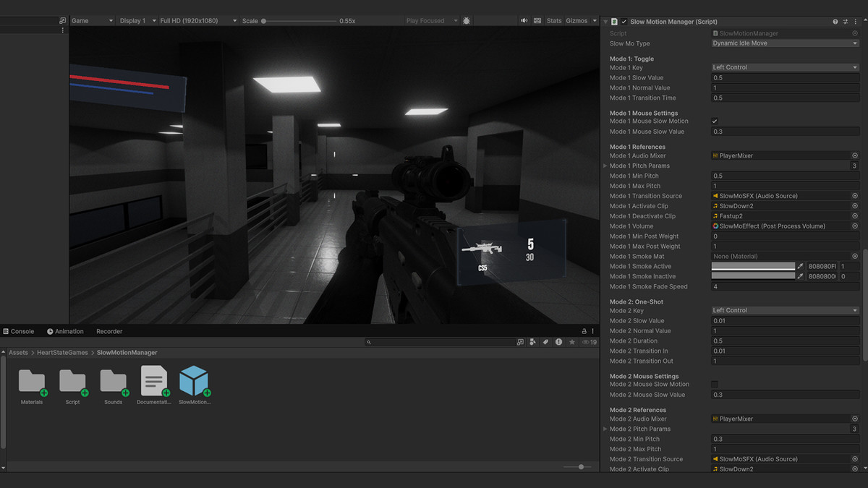Click Mode 2 Duration field
Image resolution: width=868 pixels, height=488 pixels.
coord(785,341)
